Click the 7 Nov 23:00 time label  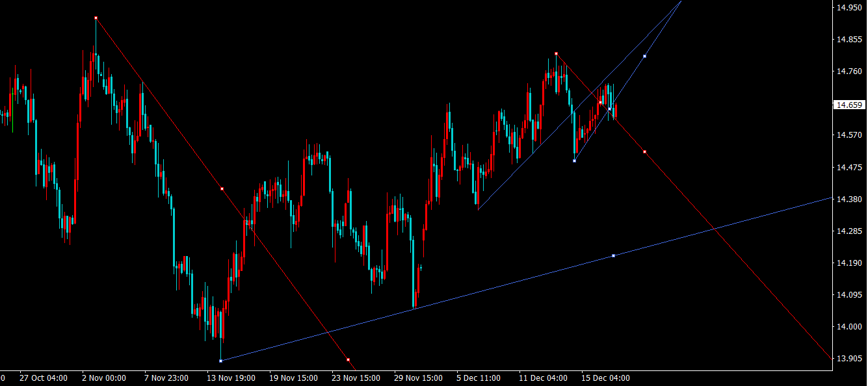point(166,378)
